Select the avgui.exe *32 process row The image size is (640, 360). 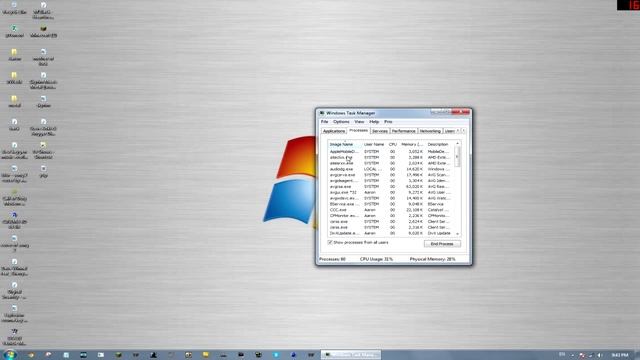click(391, 192)
